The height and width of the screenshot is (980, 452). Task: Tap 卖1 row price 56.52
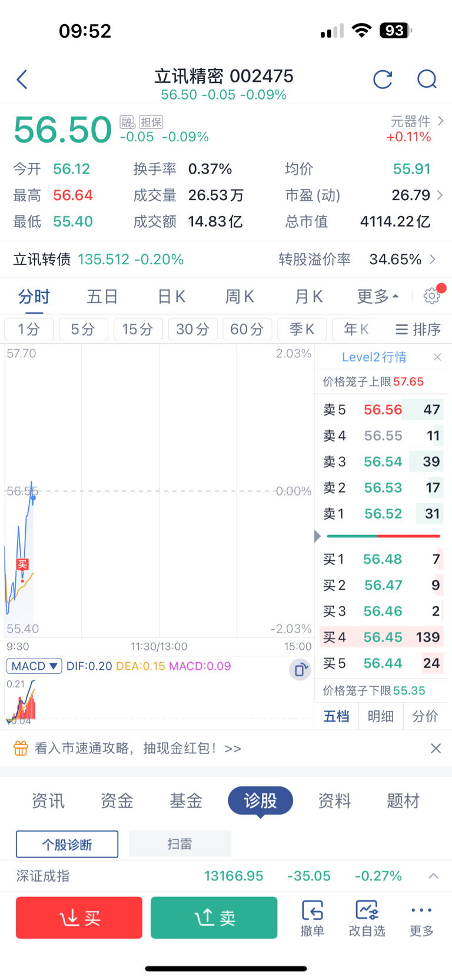click(383, 514)
